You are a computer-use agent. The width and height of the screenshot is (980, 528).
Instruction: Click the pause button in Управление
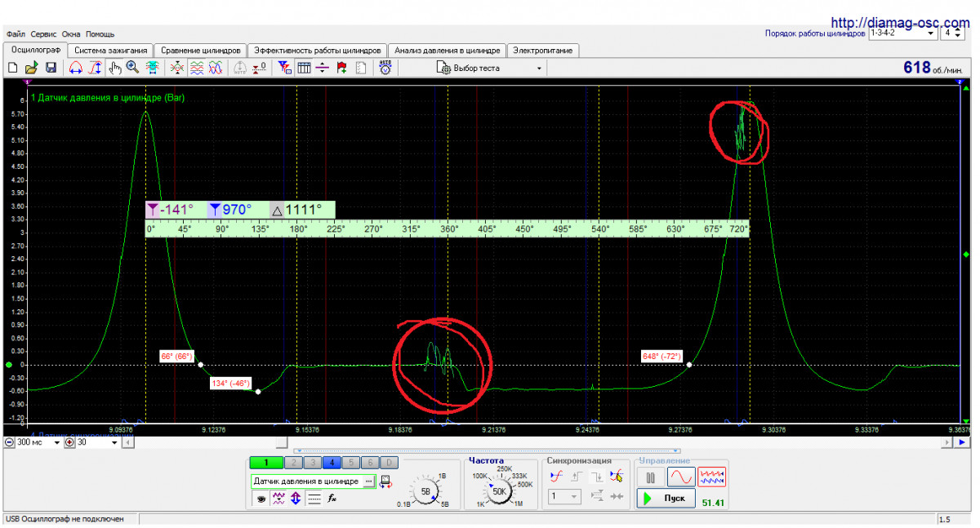[x=651, y=477]
